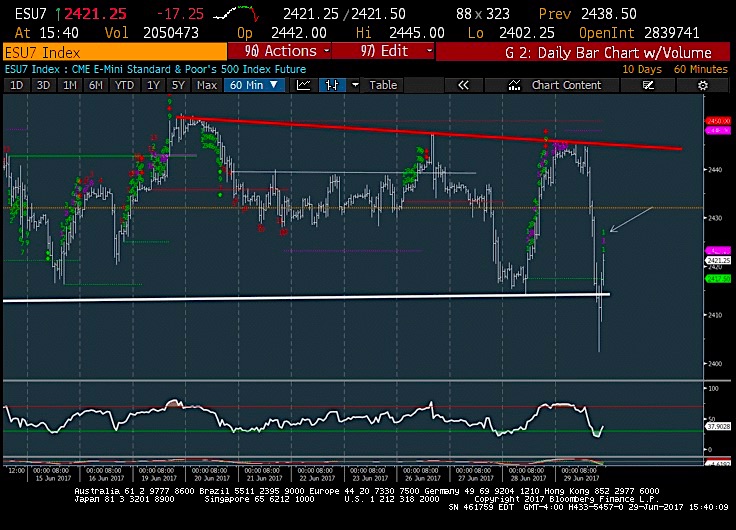Image resolution: width=736 pixels, height=530 pixels.
Task: Click the 37.9028 RSI axis value label
Action: (719, 426)
